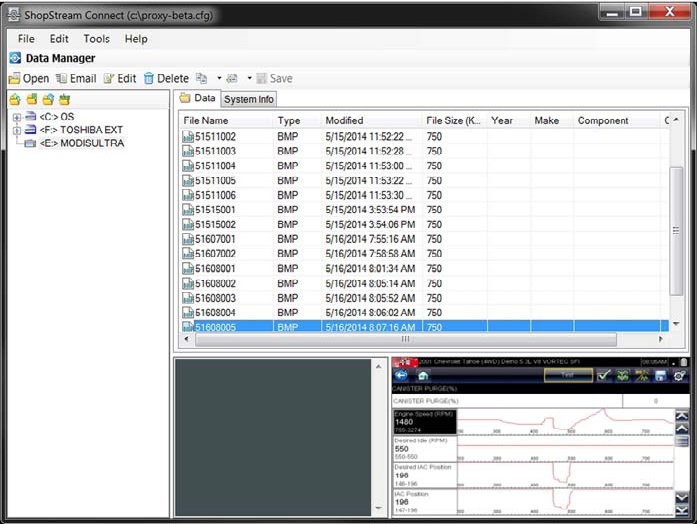Open the Help menu
697x524 pixels.
point(136,39)
